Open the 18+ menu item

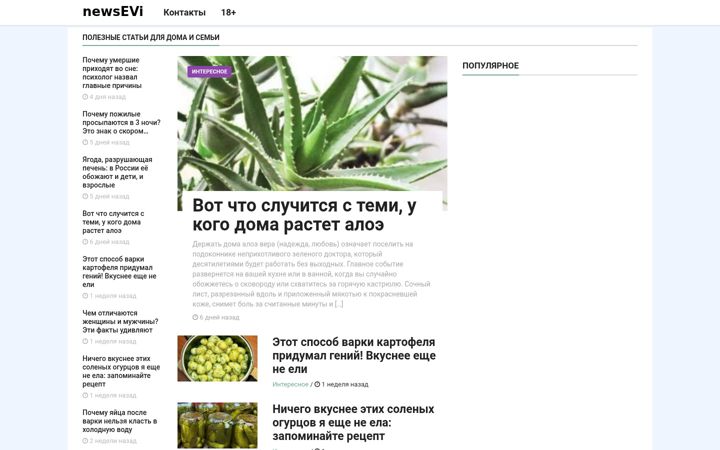click(x=228, y=12)
